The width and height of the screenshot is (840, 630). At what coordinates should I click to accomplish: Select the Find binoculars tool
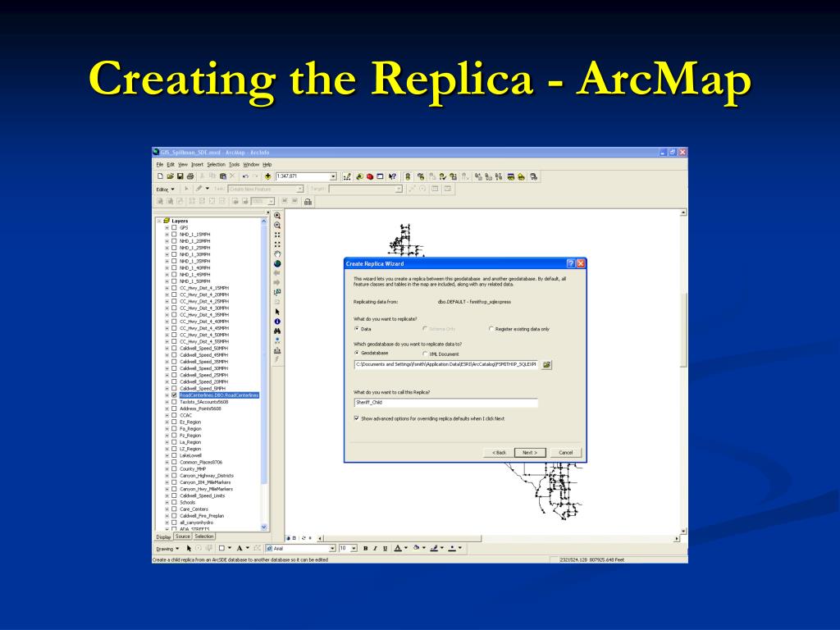click(277, 331)
